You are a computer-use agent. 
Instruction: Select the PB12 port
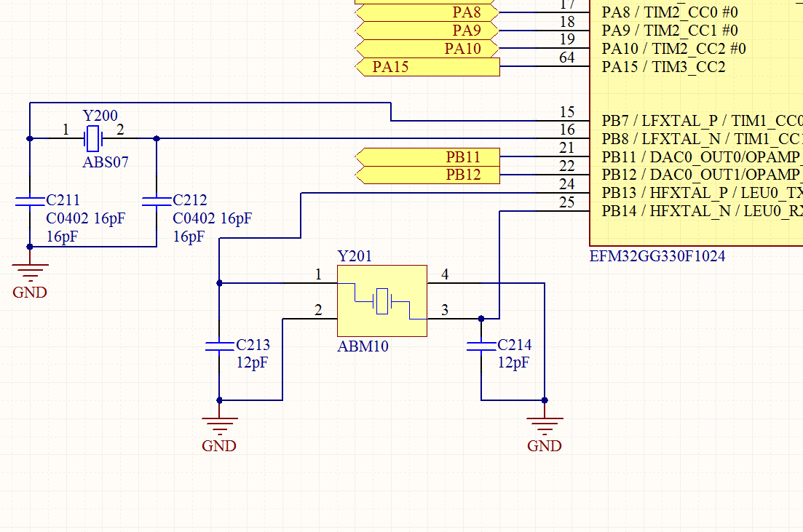427,175
